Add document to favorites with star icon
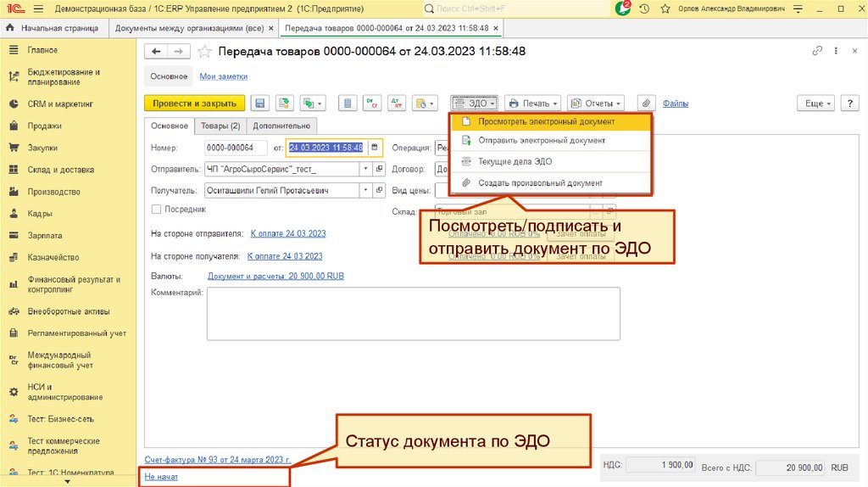The image size is (868, 487). [204, 52]
